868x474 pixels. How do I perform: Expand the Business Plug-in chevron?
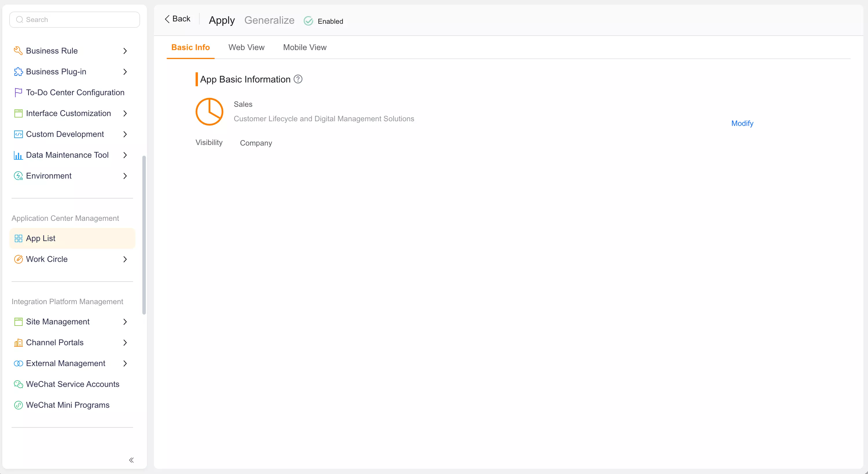(125, 72)
